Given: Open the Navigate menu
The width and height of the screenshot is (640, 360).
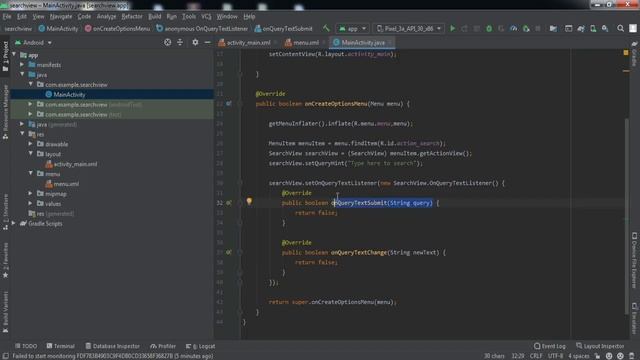Looking at the screenshot, I should [x=61, y=16].
